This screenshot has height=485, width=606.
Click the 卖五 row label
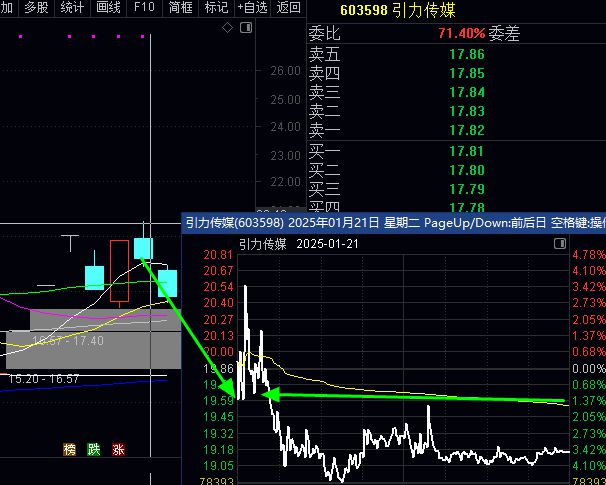tap(324, 54)
